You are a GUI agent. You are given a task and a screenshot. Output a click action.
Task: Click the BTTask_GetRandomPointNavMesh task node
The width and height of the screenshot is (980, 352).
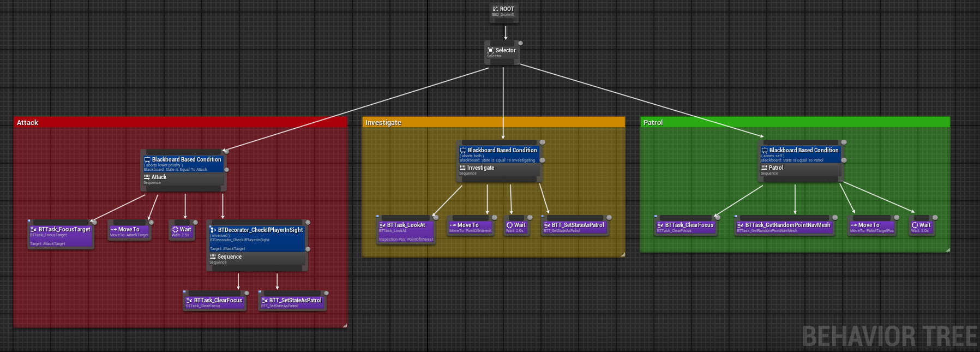(x=784, y=227)
